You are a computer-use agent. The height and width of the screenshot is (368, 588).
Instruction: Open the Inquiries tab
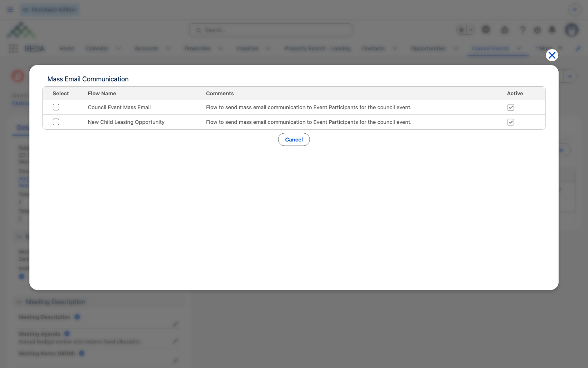(x=247, y=48)
